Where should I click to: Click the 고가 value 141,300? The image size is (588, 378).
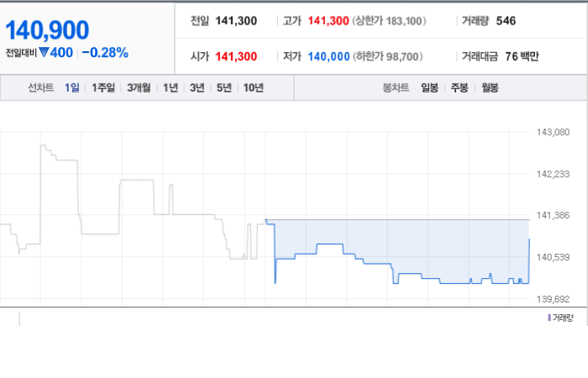328,21
